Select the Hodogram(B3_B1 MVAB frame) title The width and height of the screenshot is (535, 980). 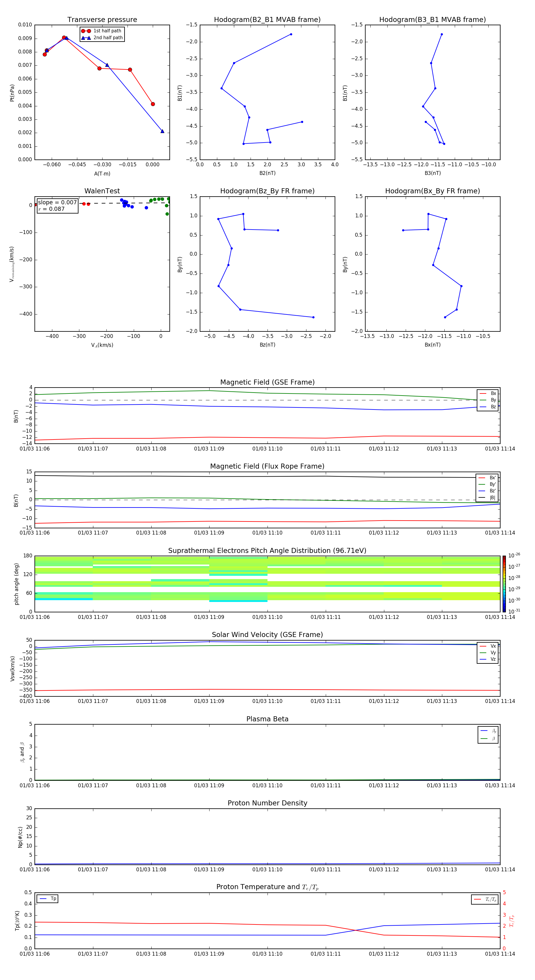point(432,19)
